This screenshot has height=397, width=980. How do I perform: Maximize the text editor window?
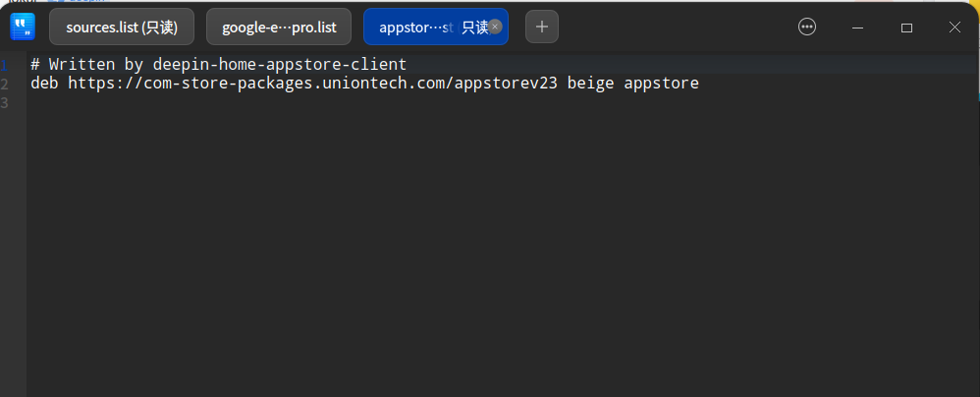pos(906,28)
